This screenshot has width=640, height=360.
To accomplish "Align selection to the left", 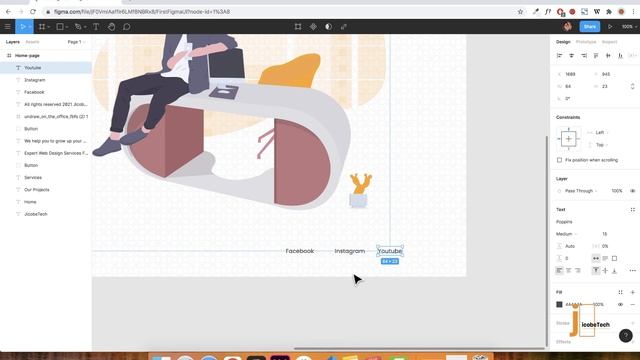I will click(x=559, y=55).
